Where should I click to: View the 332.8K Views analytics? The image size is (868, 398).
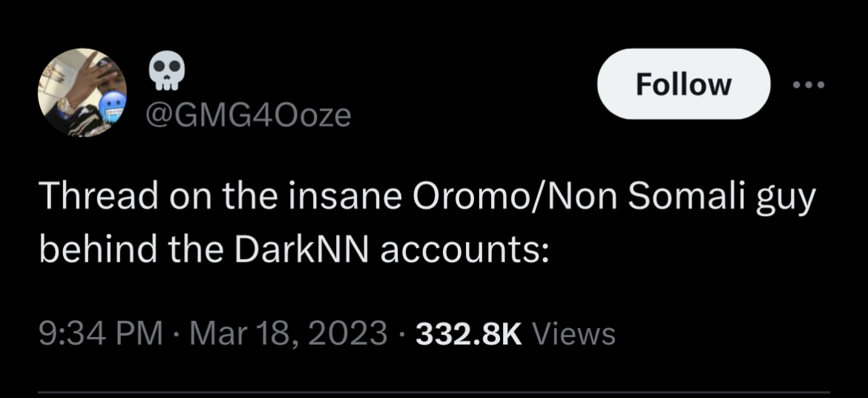[x=516, y=333]
